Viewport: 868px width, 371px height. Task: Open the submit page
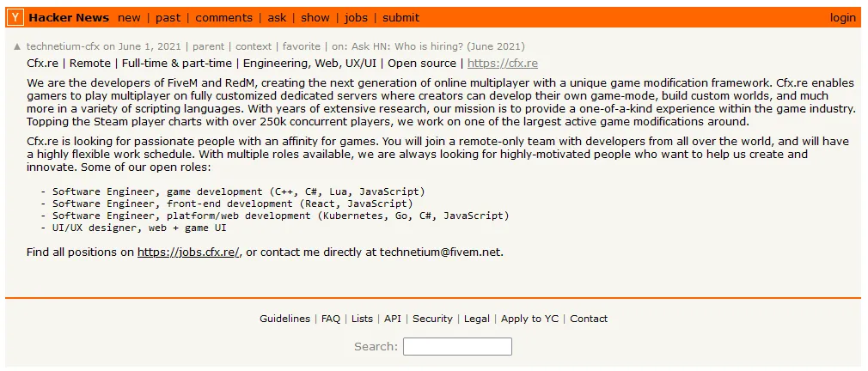coord(400,18)
